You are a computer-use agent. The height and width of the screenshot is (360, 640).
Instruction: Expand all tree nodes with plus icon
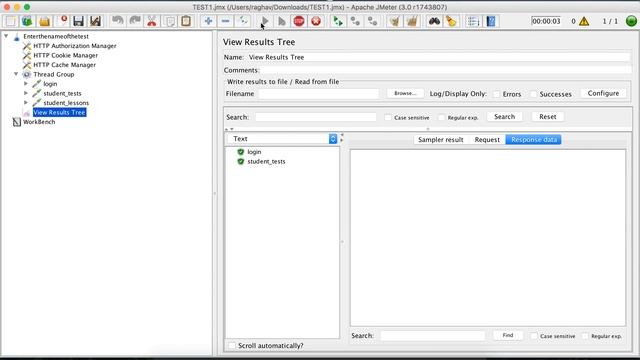click(x=208, y=21)
